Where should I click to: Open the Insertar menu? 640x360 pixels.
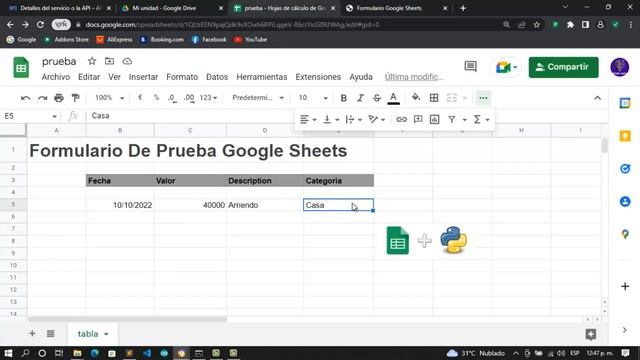click(x=143, y=77)
